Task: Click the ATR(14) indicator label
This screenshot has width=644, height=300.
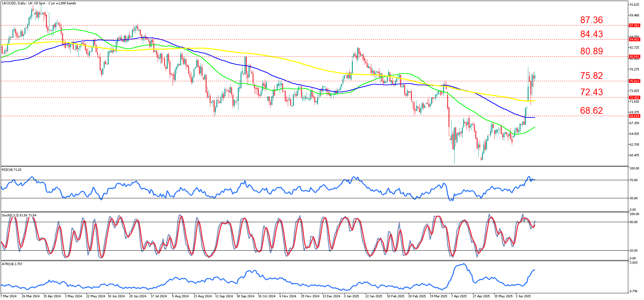Action: point(12,264)
